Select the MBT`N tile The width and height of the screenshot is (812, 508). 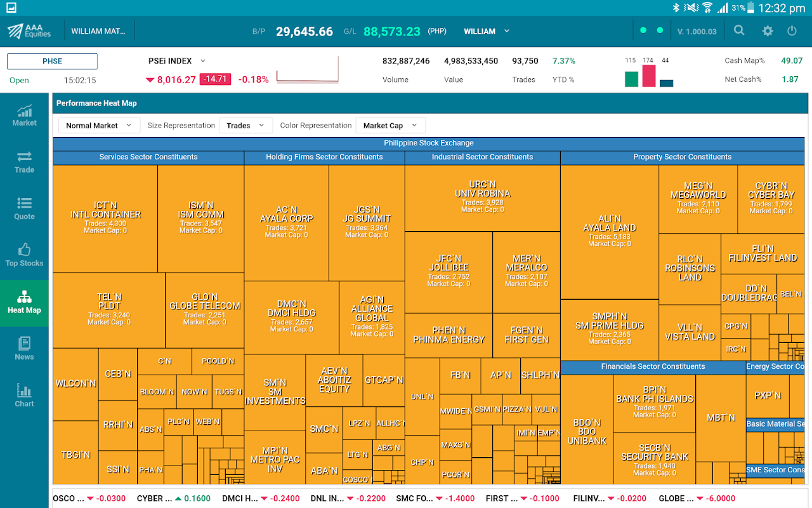721,418
